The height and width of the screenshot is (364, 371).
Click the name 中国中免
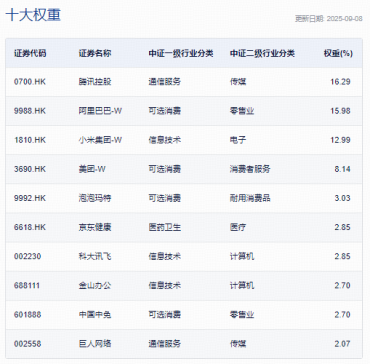95,315
